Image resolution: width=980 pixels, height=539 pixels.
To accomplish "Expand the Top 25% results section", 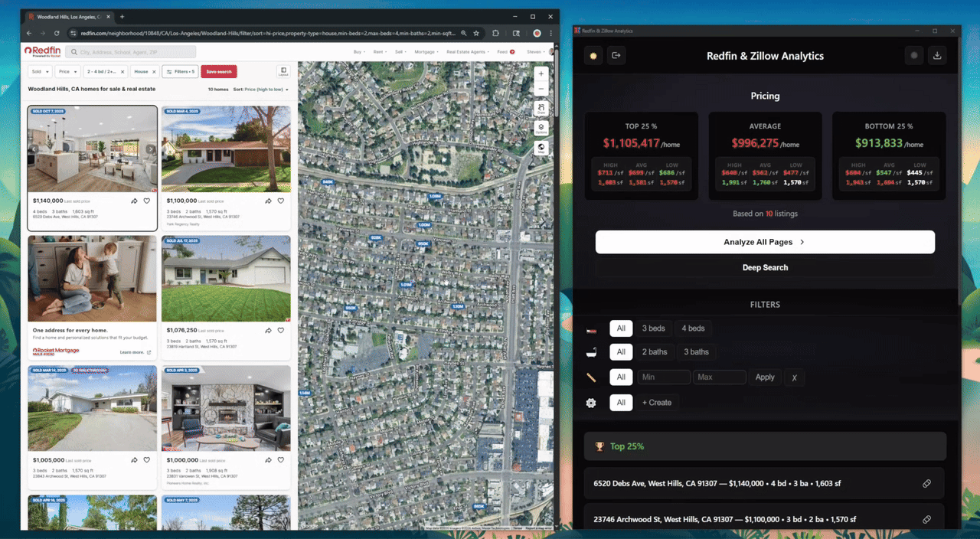I will tap(765, 446).
